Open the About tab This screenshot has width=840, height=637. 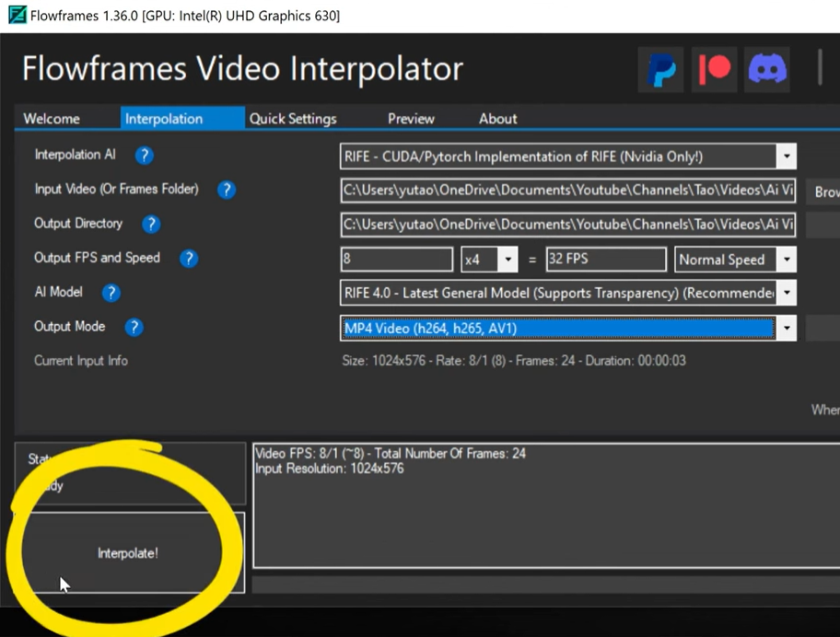497,119
